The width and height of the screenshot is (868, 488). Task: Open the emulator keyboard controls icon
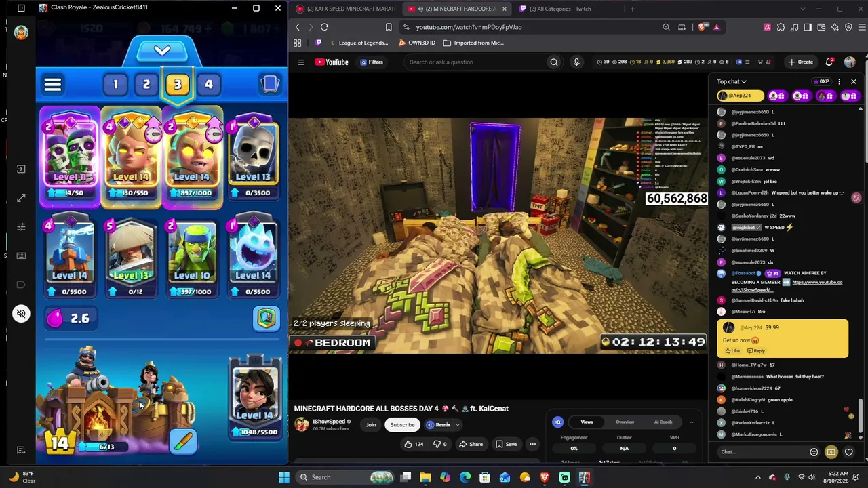coord(21,256)
